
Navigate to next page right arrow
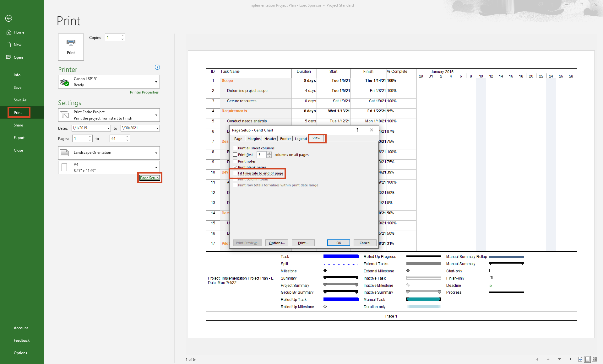click(571, 359)
